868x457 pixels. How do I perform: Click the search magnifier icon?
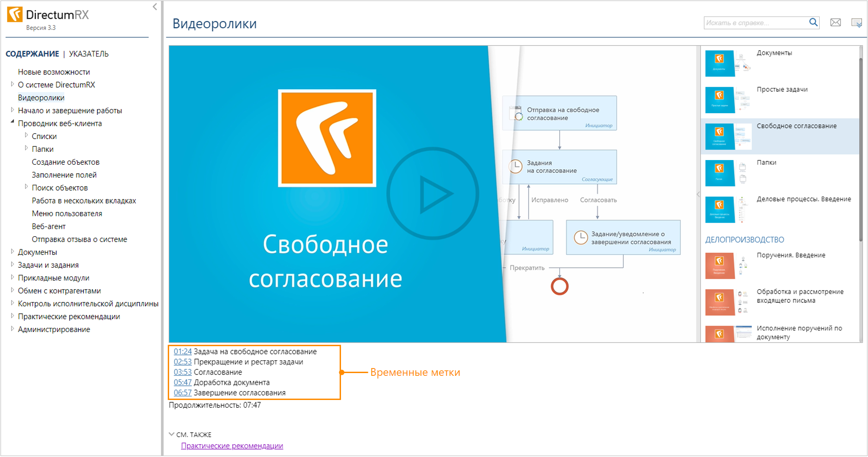coord(813,22)
